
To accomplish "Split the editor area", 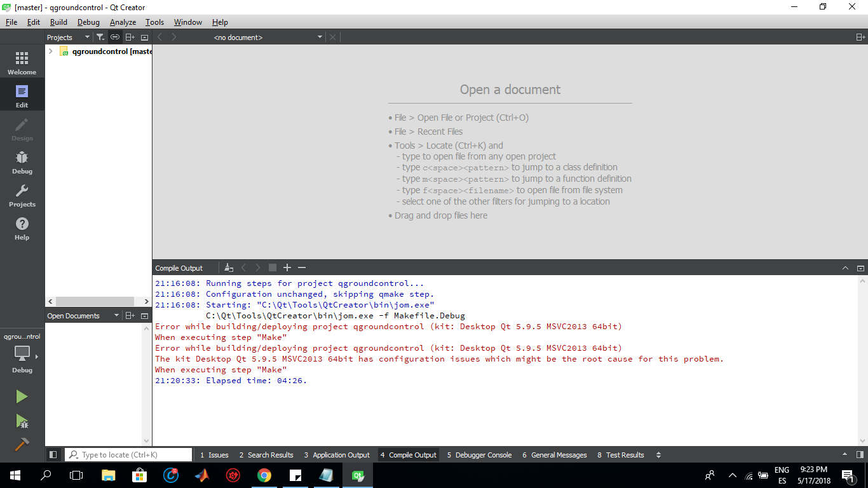I will (x=860, y=37).
